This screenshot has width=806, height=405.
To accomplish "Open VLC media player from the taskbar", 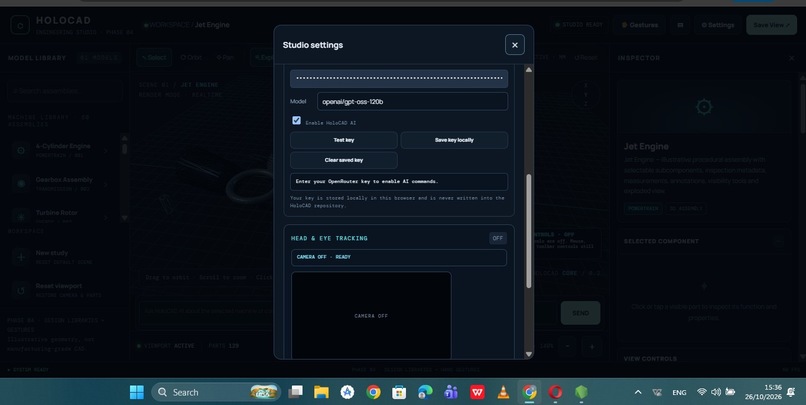I will click(x=503, y=392).
